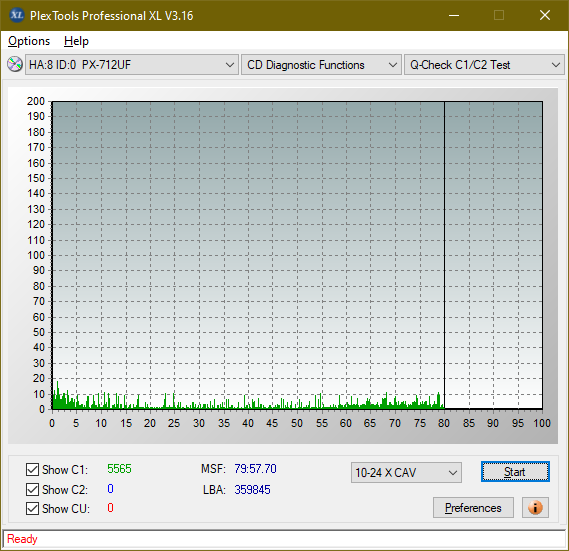
Task: Start the C1/C2 test
Action: (515, 472)
